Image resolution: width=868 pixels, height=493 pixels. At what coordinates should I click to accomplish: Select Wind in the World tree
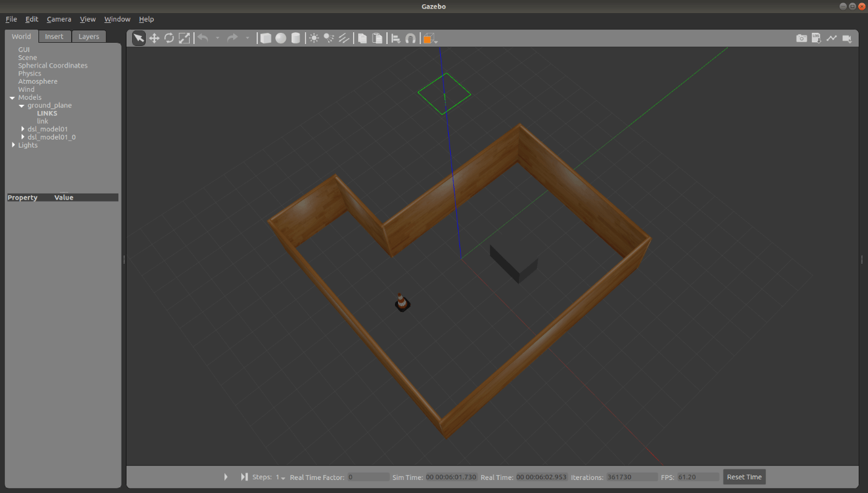click(27, 90)
